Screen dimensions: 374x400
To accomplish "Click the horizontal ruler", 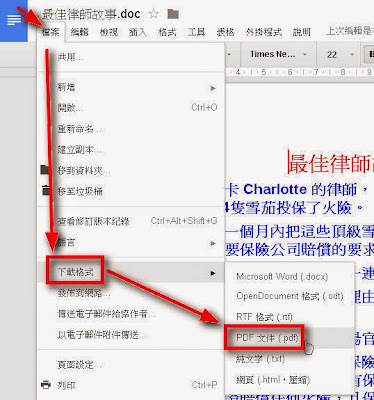I will pos(300,72).
